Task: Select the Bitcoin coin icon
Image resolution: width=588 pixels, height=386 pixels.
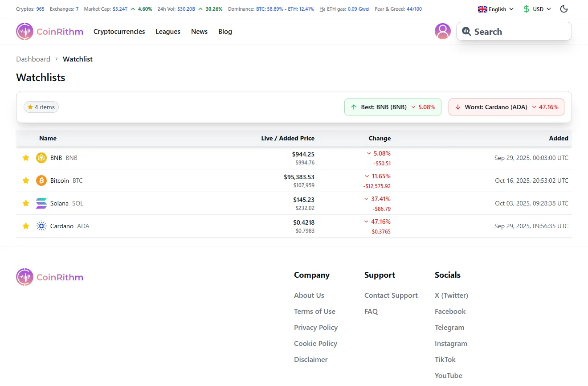Action: click(x=41, y=181)
